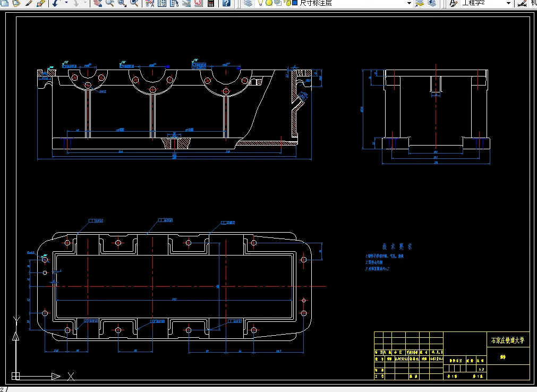
Task: Open the undo history dropdown arrow
Action: point(66,3)
